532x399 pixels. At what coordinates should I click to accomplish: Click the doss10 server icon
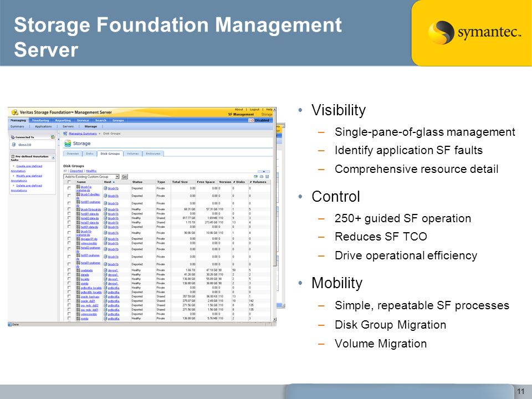click(13, 145)
